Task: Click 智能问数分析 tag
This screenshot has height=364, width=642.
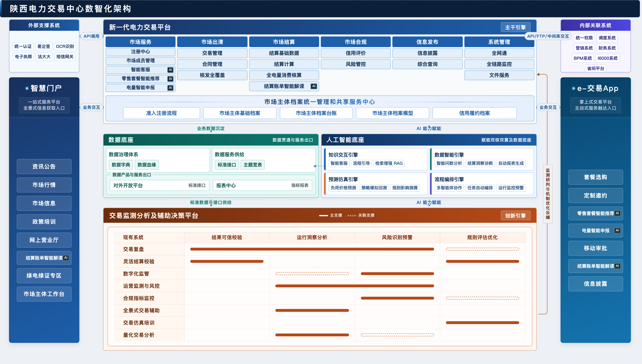Action: pos(449,163)
